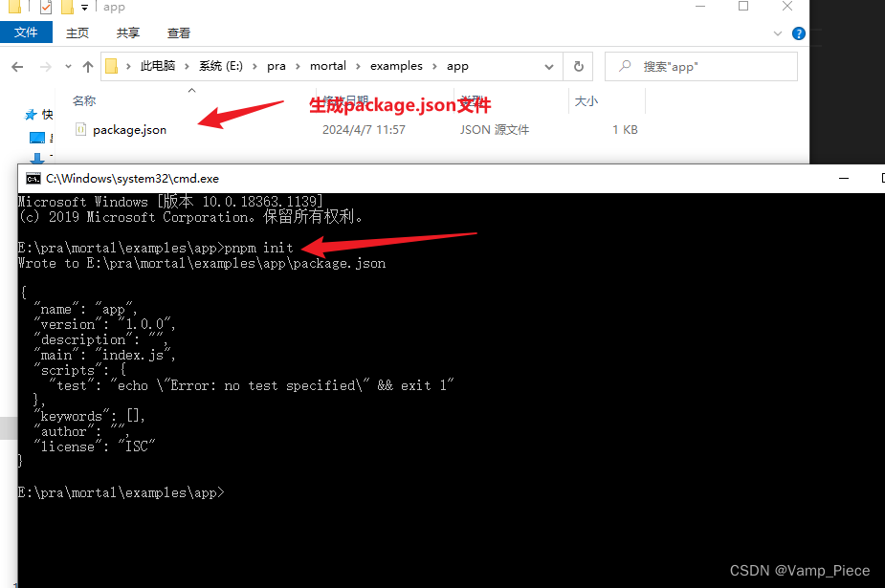Screen dimensions: 885x588
Task: Sort files by 名称 column header
Action: pos(84,101)
